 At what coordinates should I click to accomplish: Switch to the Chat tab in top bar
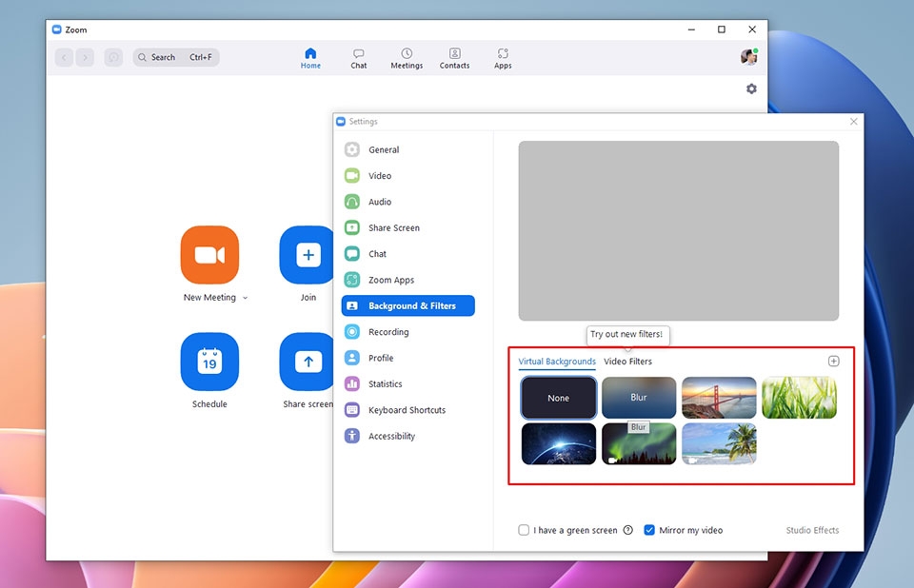pos(359,58)
